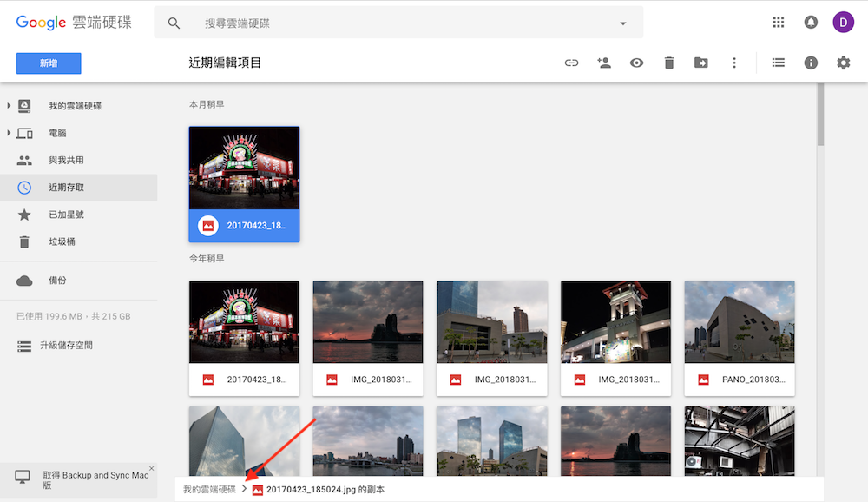
Task: Click the 升級儲存空間 link
Action: [x=66, y=345]
